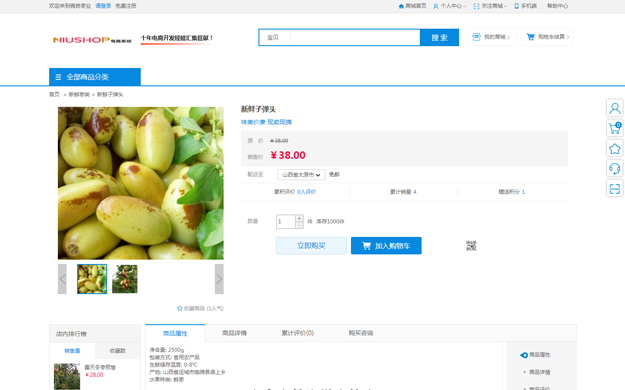Focus the search text field

point(355,37)
